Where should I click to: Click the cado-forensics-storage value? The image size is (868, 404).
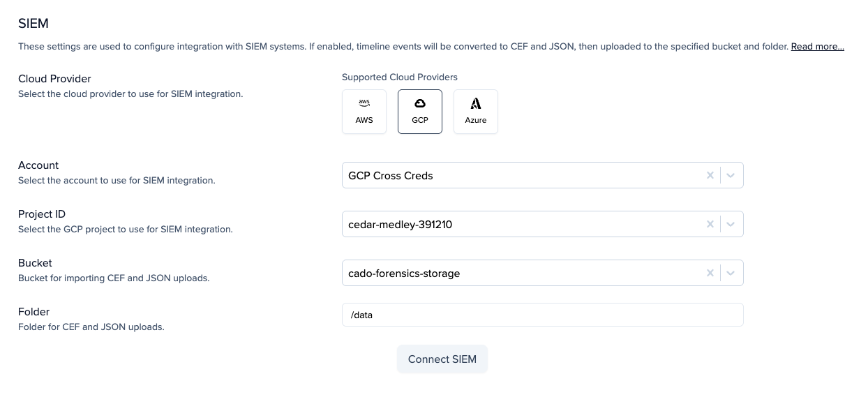pos(404,273)
